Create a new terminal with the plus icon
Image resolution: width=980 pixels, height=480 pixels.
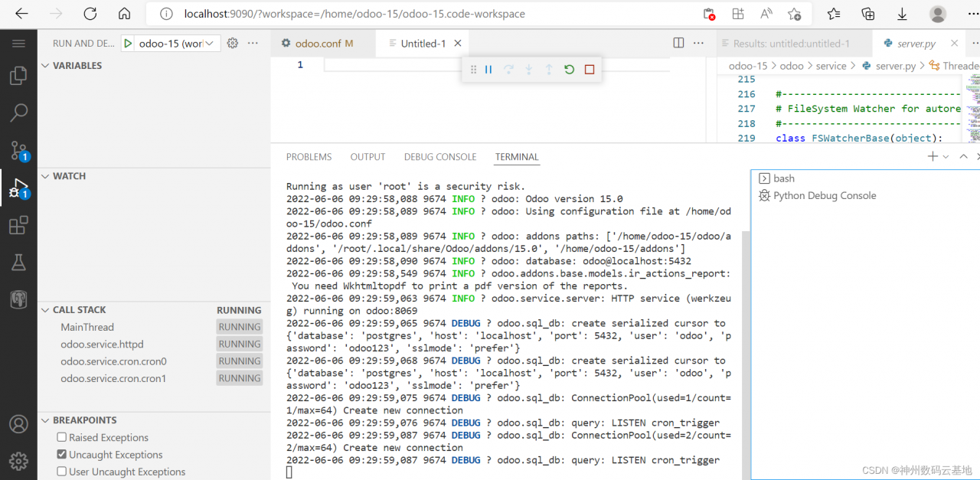[933, 157]
